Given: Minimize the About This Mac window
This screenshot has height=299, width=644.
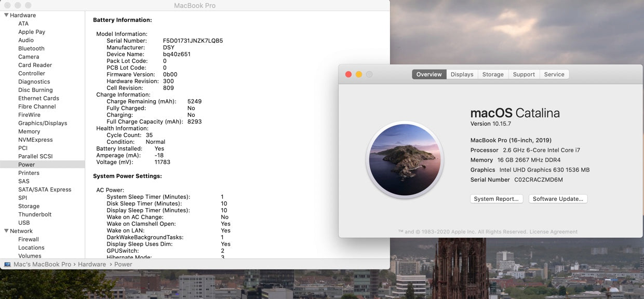Looking at the screenshot, I should 359,74.
